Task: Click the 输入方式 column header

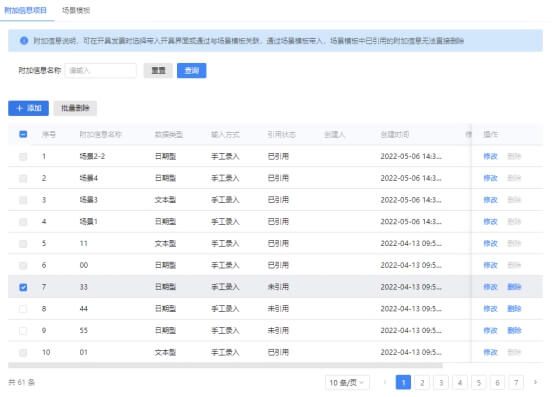Action: [x=225, y=134]
